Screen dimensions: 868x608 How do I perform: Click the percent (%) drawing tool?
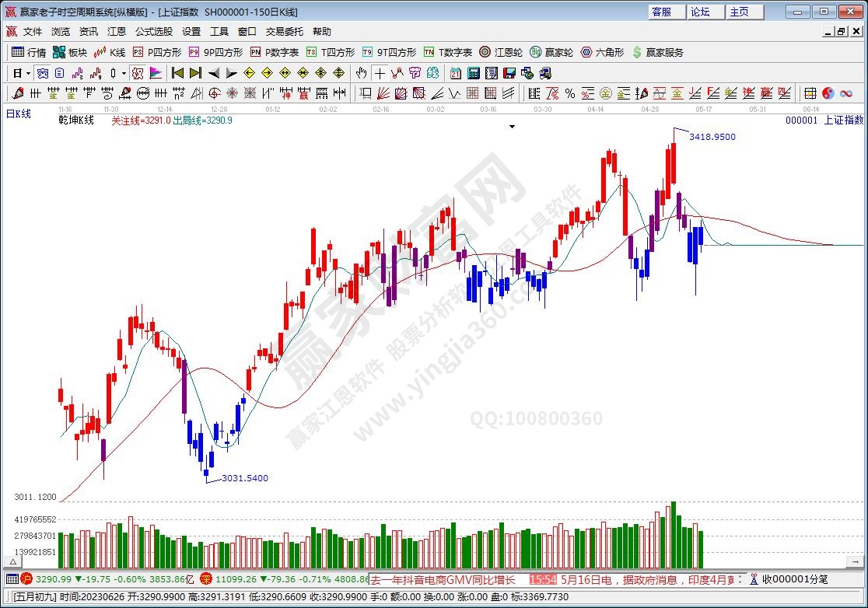point(570,93)
